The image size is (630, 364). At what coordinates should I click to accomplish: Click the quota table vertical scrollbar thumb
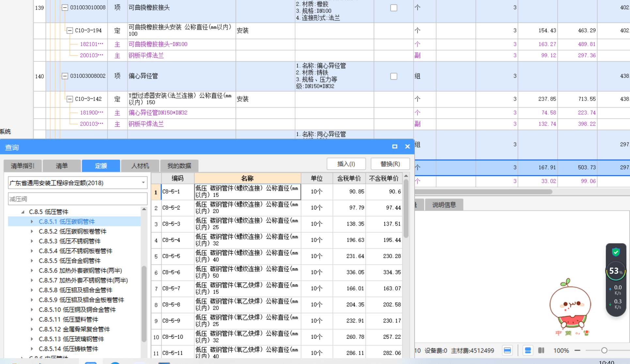pyautogui.click(x=406, y=208)
